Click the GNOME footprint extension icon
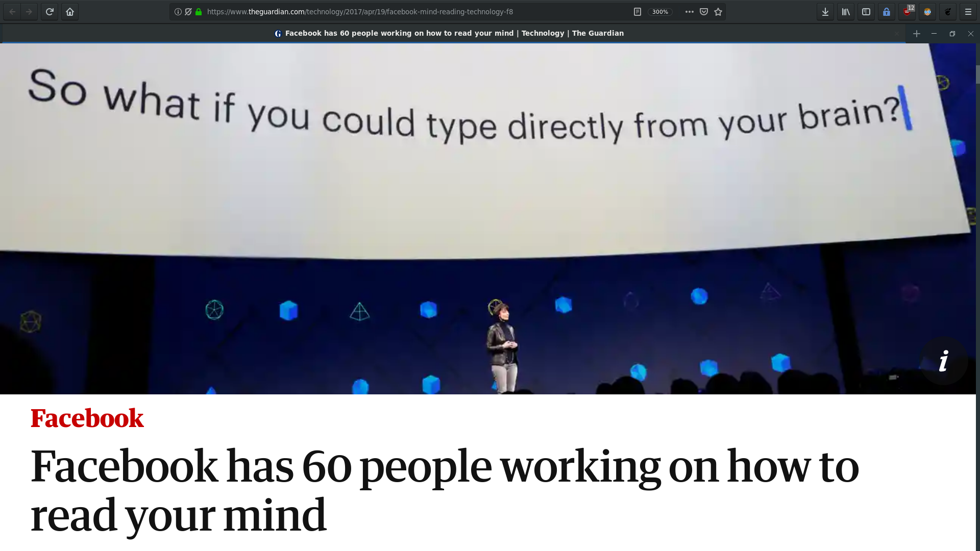980x551 pixels. coord(948,12)
